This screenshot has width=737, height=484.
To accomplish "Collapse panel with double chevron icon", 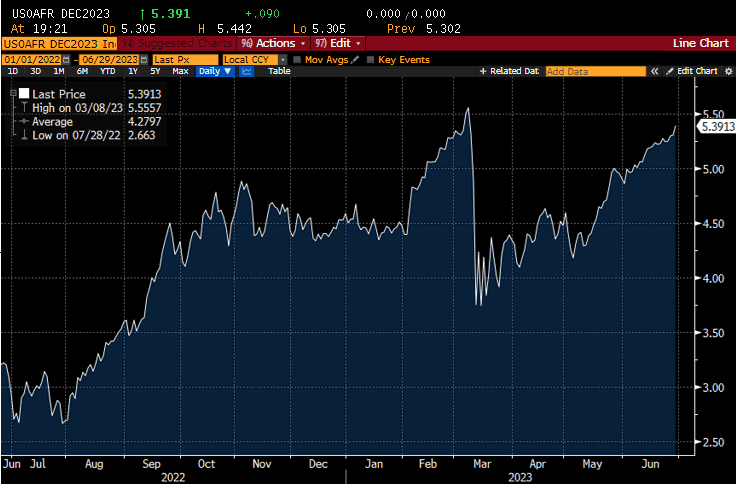I will pyautogui.click(x=655, y=72).
